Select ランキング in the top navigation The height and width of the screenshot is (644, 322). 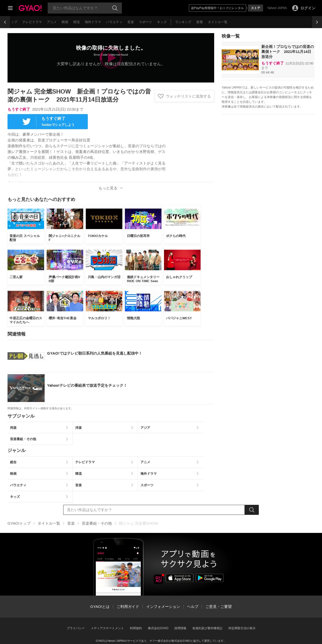(183, 22)
